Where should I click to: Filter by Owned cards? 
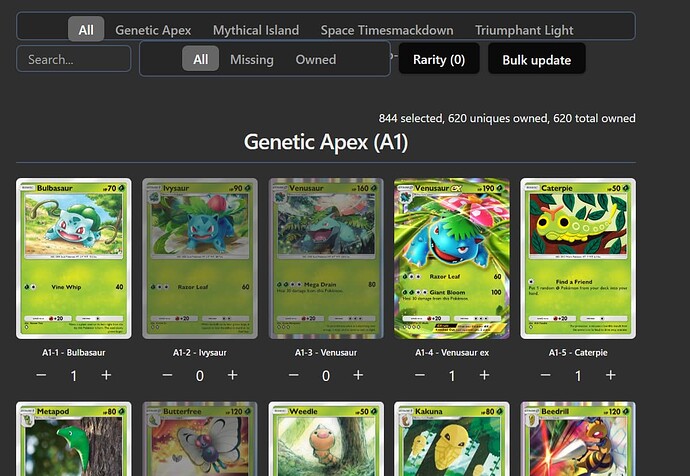[x=316, y=59]
